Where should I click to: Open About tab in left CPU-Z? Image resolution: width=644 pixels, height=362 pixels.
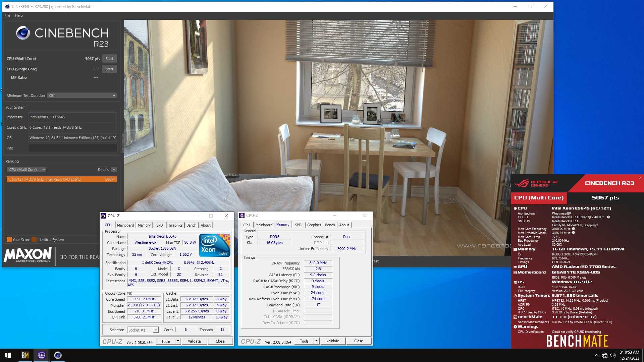click(x=206, y=225)
